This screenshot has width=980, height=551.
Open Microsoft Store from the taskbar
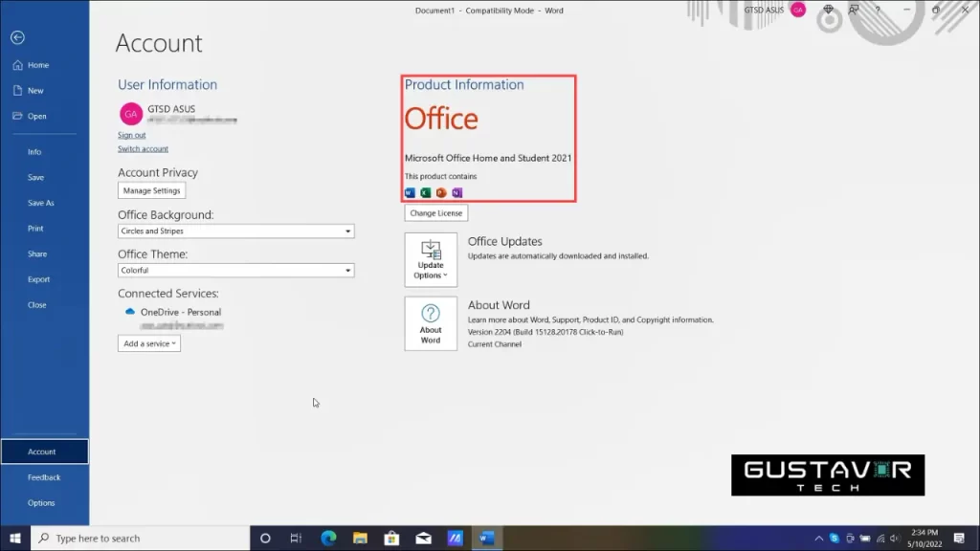391,539
